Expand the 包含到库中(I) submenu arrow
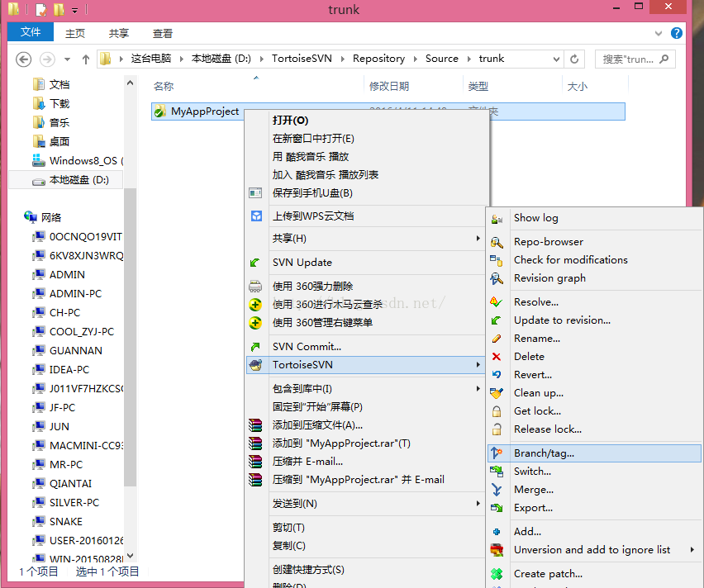 478,389
